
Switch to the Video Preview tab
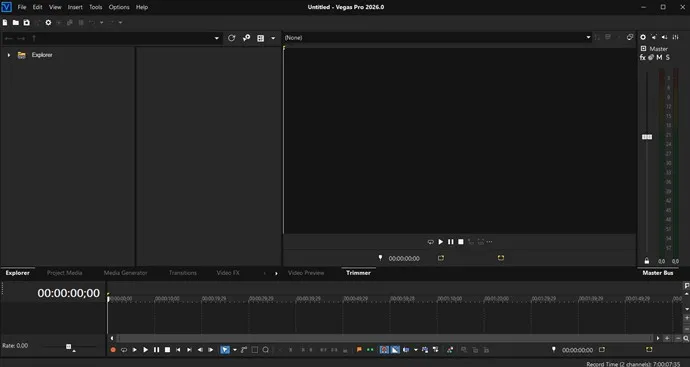tap(306, 273)
